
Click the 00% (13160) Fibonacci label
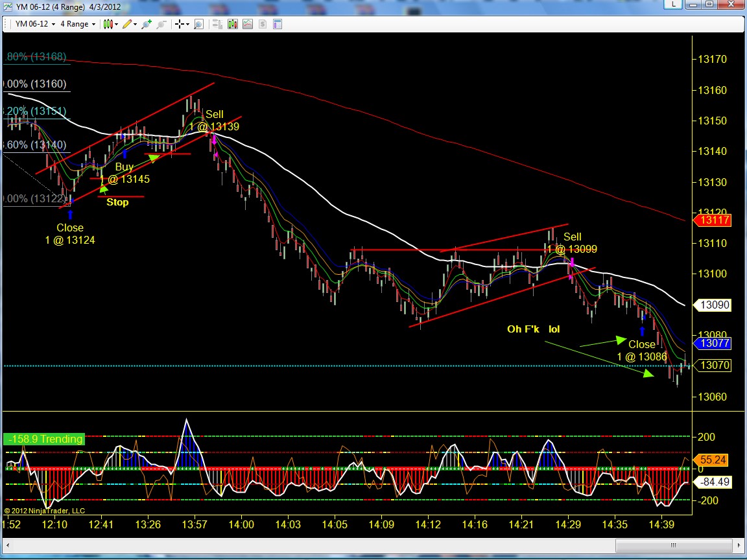(x=34, y=84)
